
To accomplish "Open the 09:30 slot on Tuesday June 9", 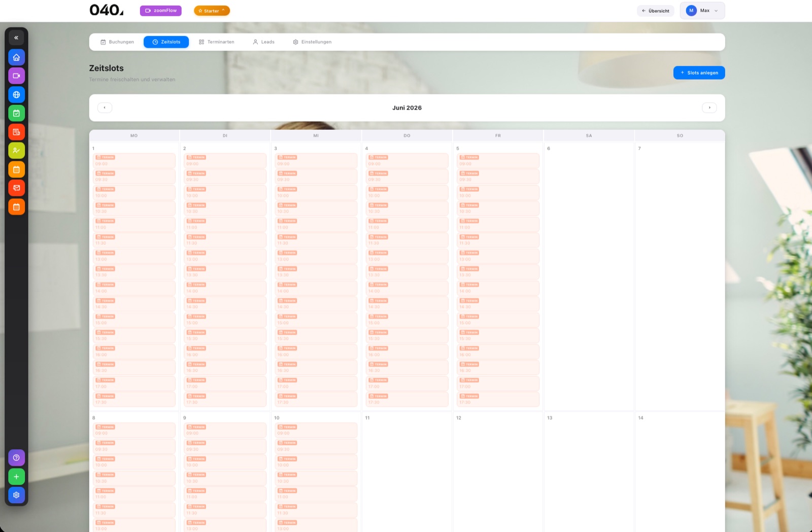I will point(225,446).
